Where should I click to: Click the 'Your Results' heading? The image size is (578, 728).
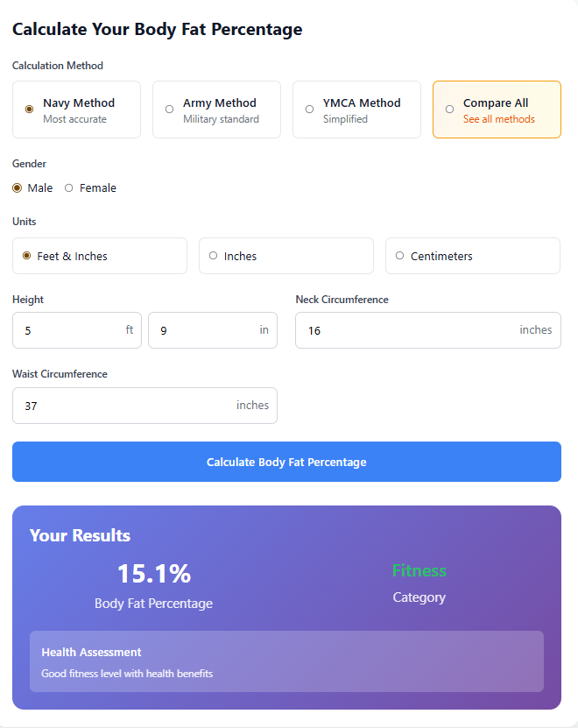click(x=80, y=535)
